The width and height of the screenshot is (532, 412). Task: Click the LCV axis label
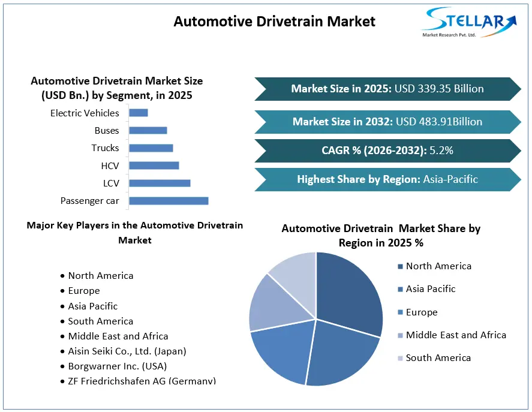pos(112,184)
